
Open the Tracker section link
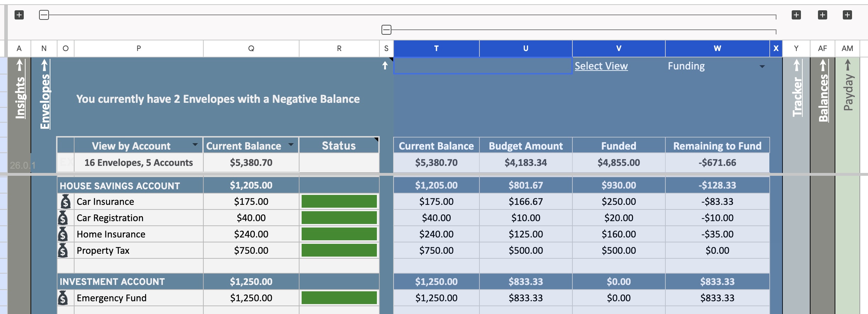797,88
